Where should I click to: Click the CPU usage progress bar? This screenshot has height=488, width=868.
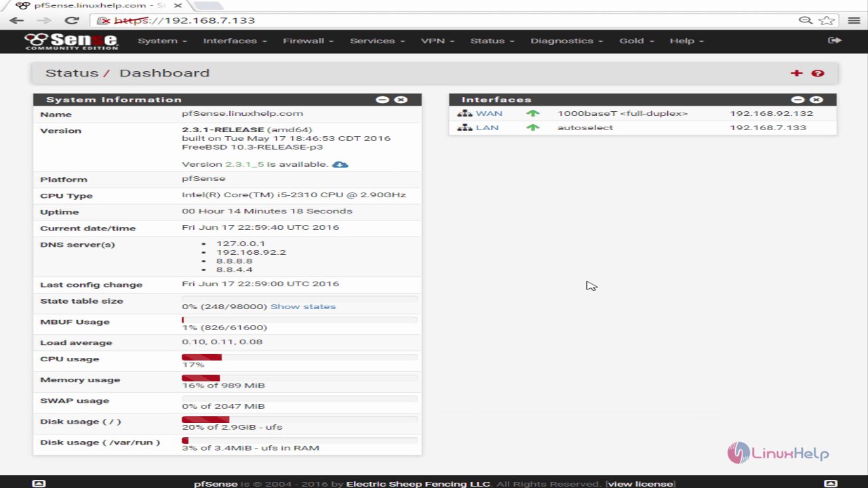tap(300, 357)
